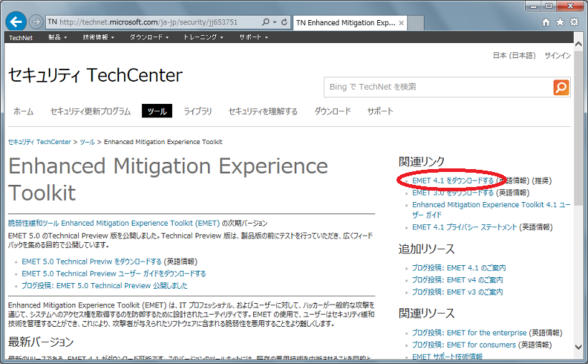The width and height of the screenshot is (588, 364).
Task: Switch to セキュリティ更新プログラム tab
Action: [90, 111]
